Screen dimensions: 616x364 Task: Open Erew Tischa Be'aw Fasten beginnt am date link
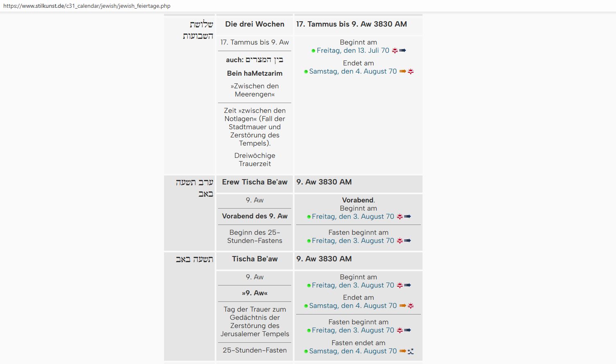pos(353,241)
